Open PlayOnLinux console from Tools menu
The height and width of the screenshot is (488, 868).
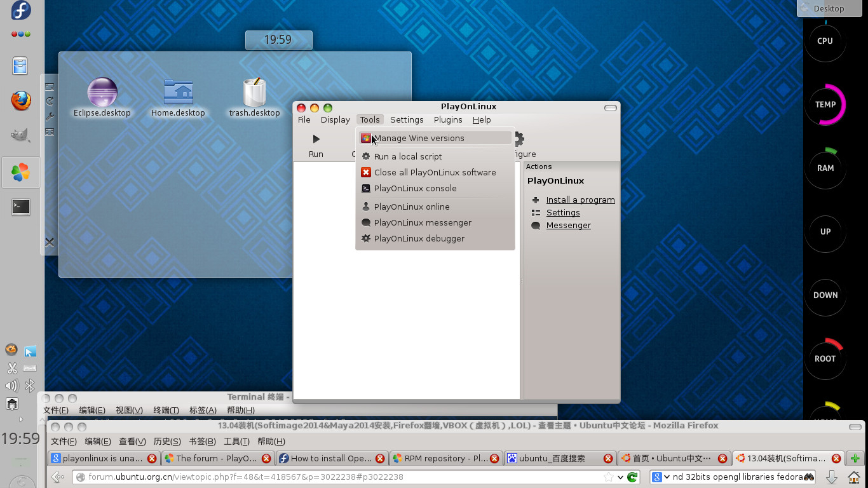pos(435,188)
